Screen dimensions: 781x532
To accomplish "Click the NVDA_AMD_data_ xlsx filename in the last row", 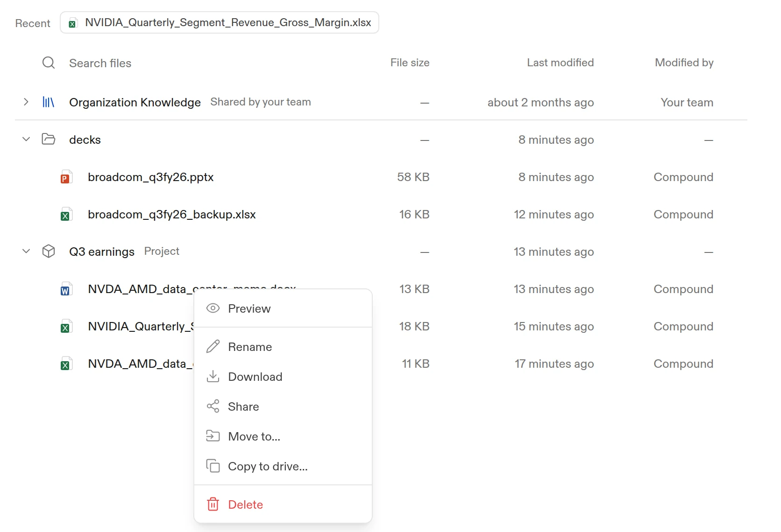I will coord(140,364).
